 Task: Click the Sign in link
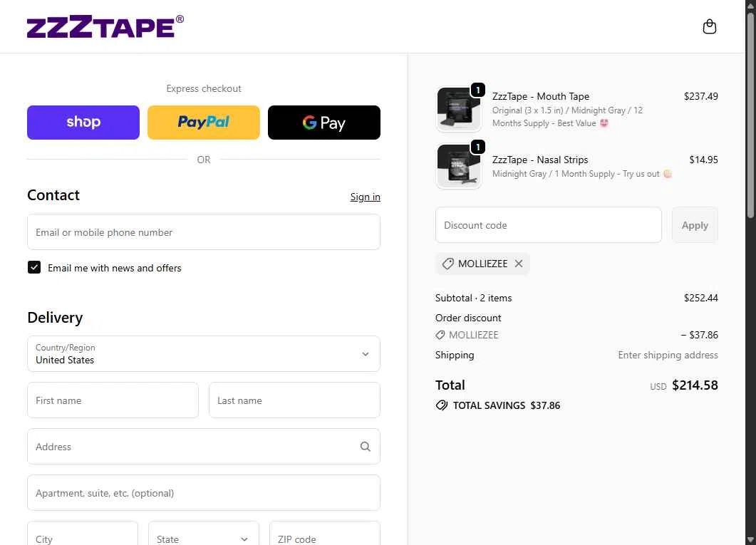(365, 197)
